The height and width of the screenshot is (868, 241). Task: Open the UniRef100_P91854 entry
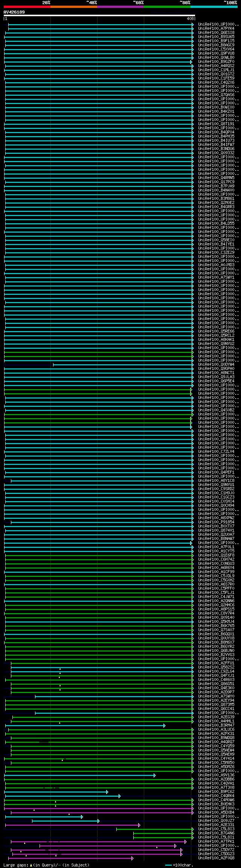click(x=216, y=522)
